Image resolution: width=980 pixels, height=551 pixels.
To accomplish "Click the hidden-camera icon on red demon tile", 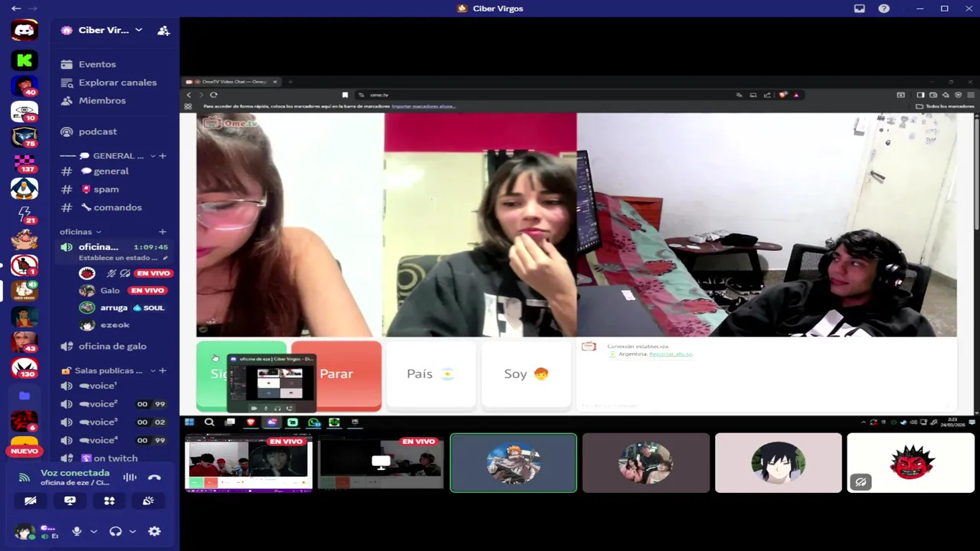I will pyautogui.click(x=861, y=482).
